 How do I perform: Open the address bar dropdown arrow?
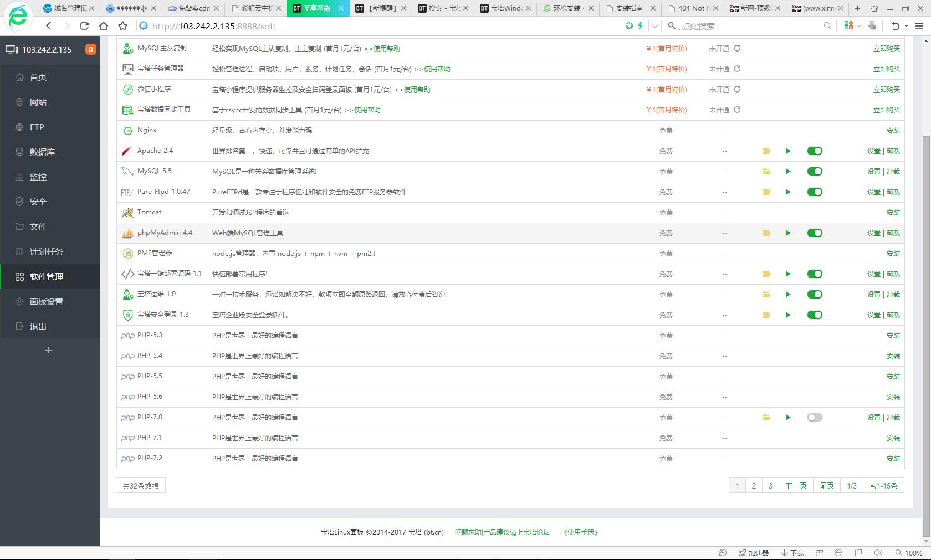click(655, 26)
